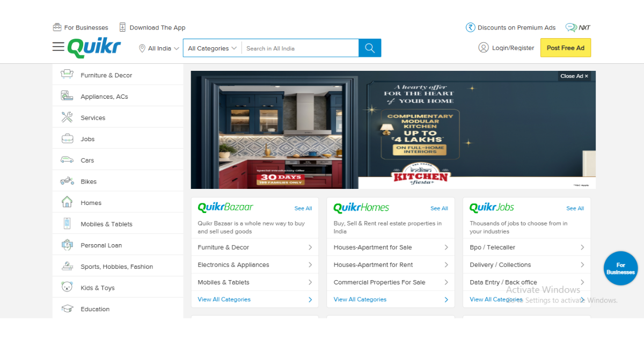This screenshot has height=337, width=644.
Task: Click the Mobiles & Tablets phone icon
Action: (x=67, y=223)
